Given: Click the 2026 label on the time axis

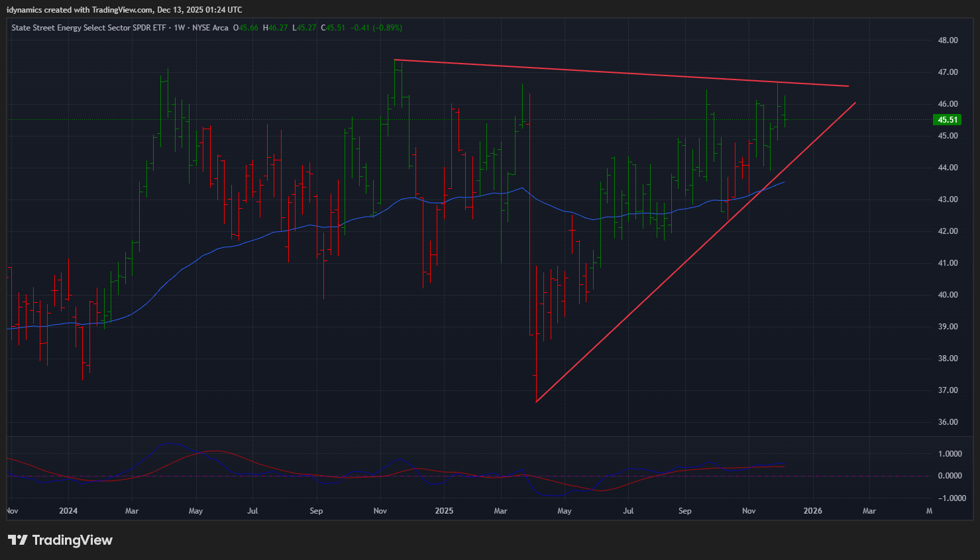Looking at the screenshot, I should pyautogui.click(x=812, y=511).
